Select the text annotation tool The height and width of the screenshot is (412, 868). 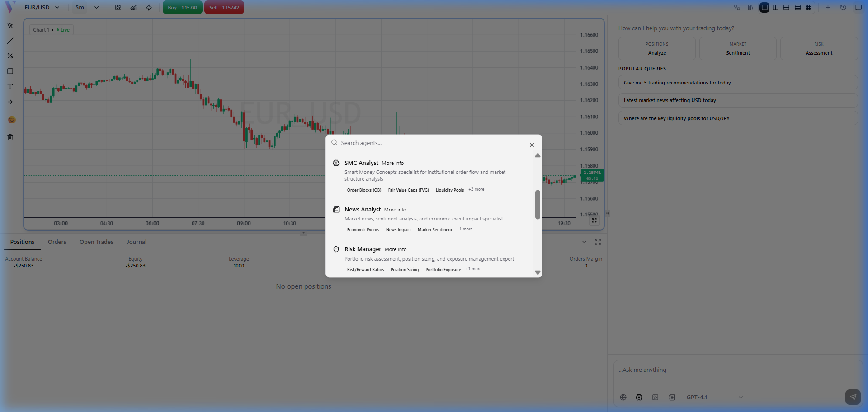10,87
